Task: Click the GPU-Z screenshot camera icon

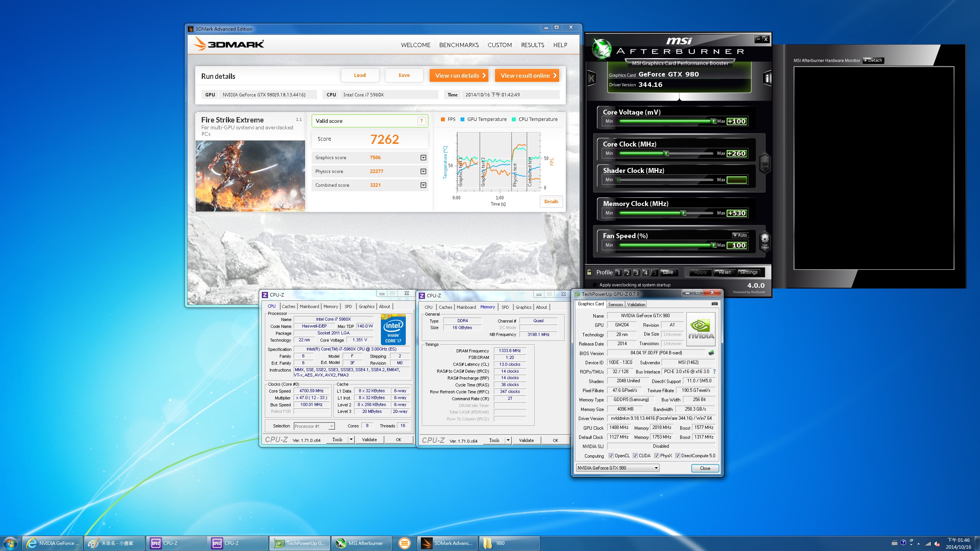Action: 714,304
